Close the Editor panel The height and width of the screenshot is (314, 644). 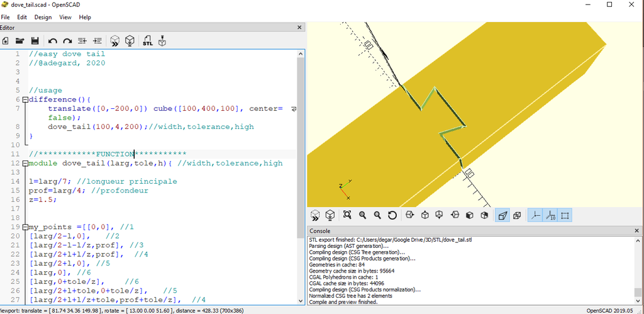point(299,27)
